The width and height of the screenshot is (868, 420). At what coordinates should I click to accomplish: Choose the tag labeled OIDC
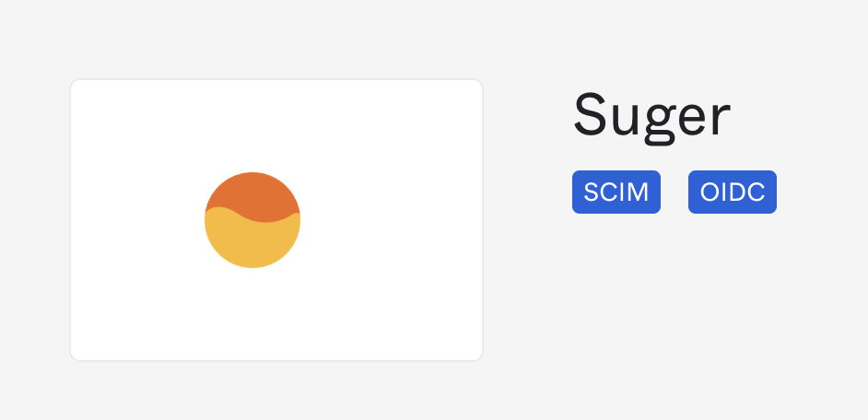pos(733,192)
